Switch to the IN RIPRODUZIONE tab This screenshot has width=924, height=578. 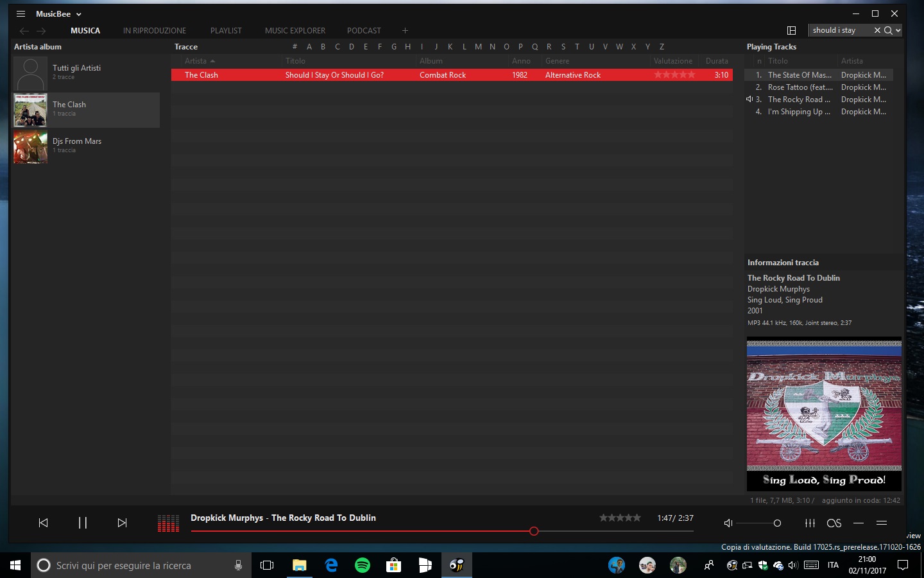155,30
